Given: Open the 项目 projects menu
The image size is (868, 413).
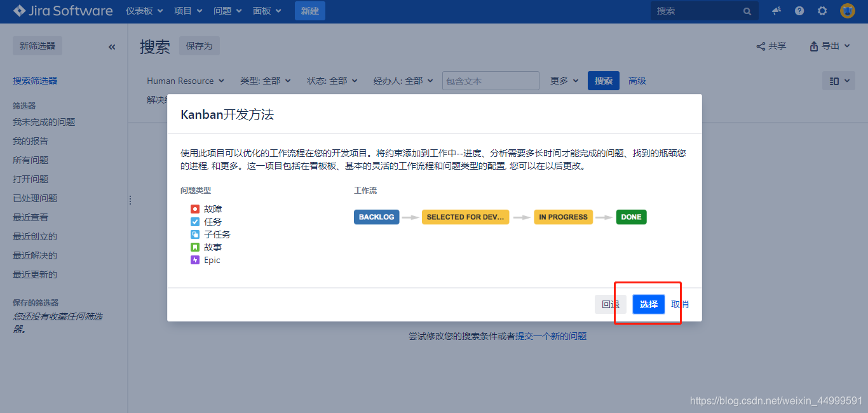Looking at the screenshot, I should point(188,11).
